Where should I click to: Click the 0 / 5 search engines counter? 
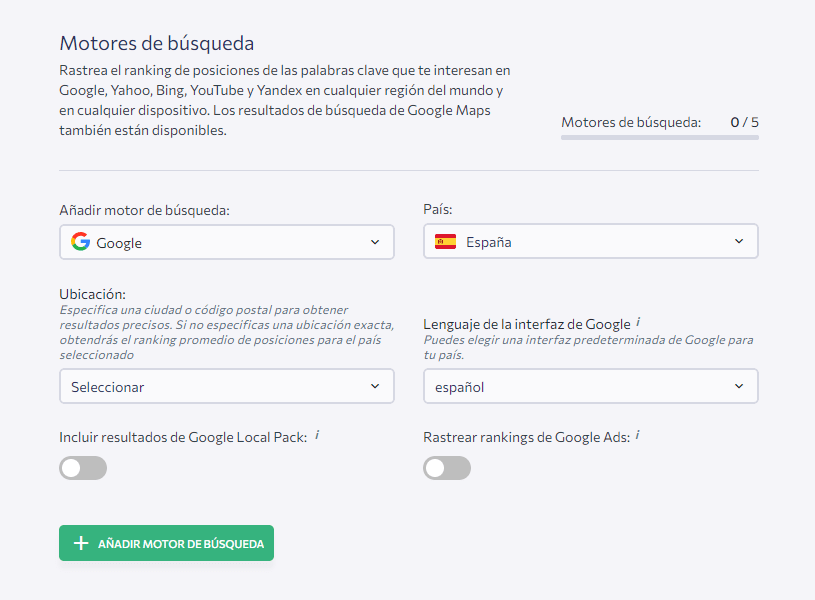pyautogui.click(x=744, y=122)
